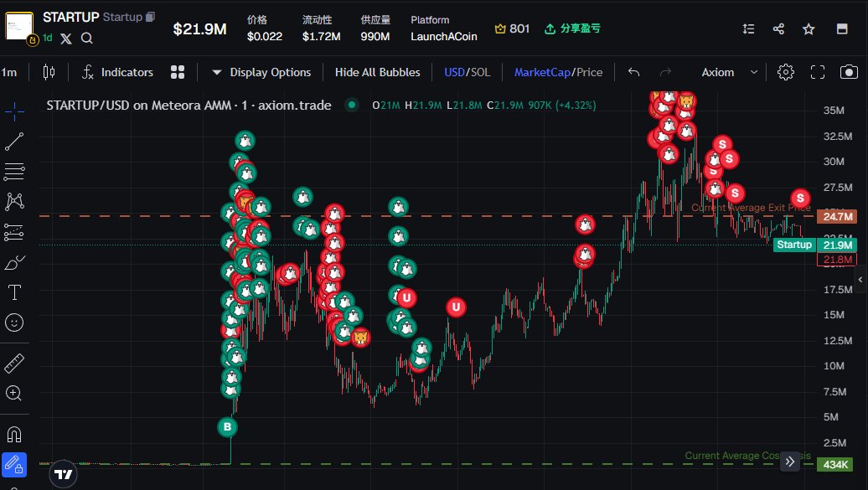Switch currency to USD
The width and height of the screenshot is (868, 490).
(454, 72)
